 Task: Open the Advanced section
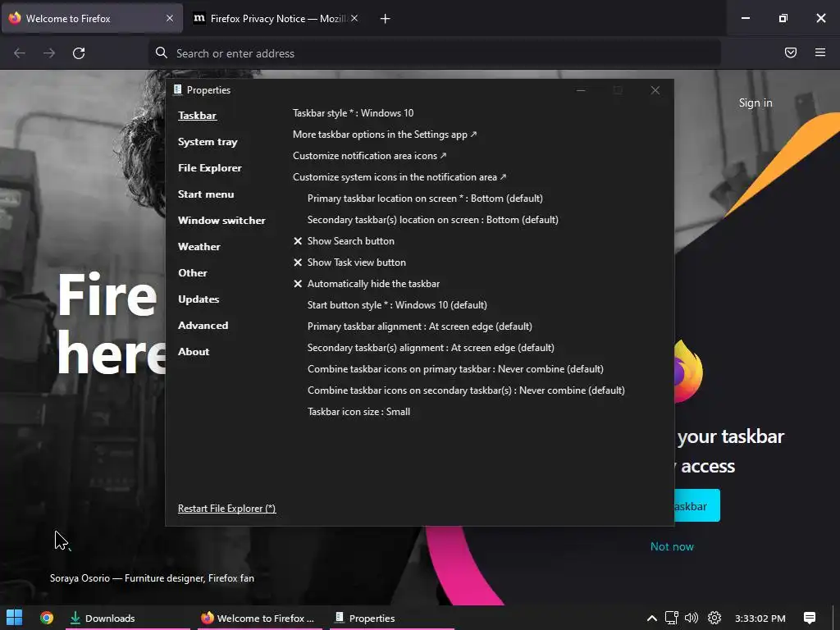pos(203,326)
